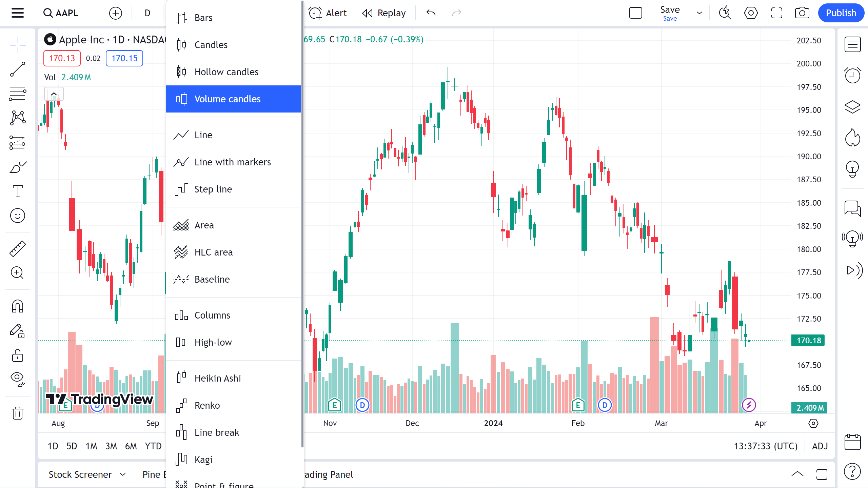Open the emoji icons tool

pyautogui.click(x=18, y=216)
